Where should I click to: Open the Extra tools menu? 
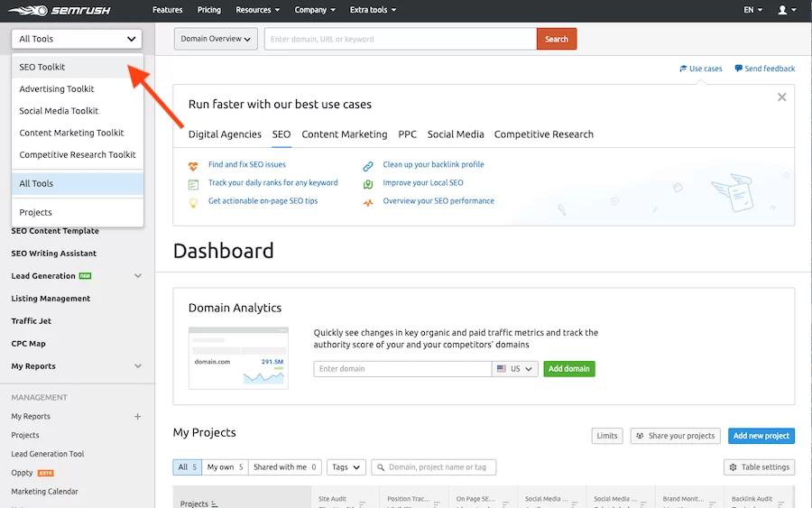(373, 10)
